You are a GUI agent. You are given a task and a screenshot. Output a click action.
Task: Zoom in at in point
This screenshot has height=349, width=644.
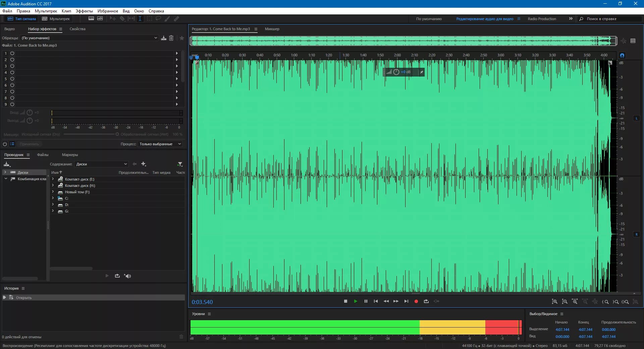point(605,302)
